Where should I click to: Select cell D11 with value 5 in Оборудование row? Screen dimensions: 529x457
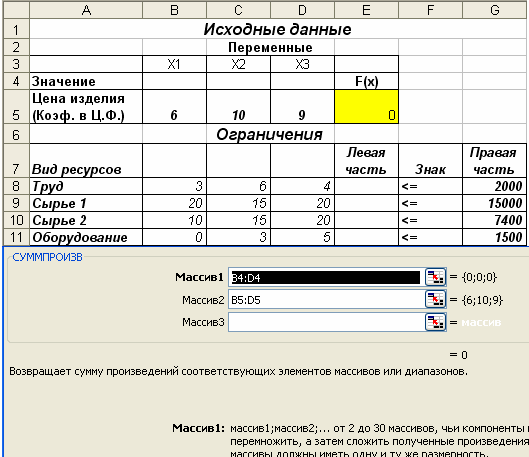pos(302,237)
